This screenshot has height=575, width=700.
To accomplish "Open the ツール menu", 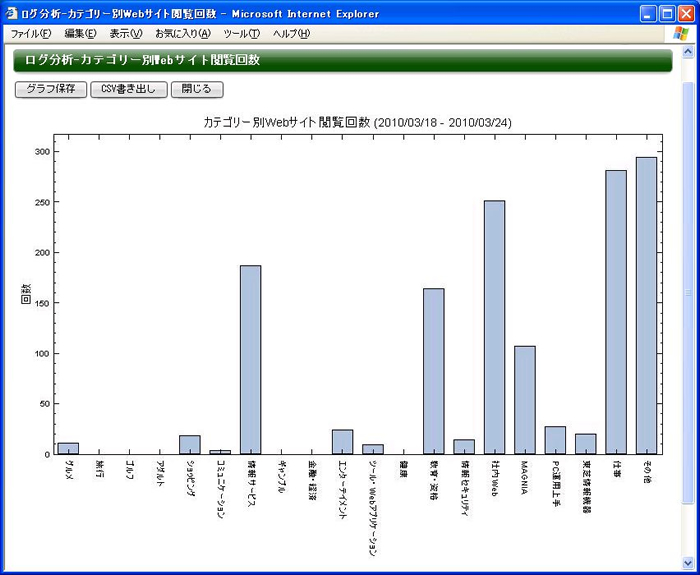I will pyautogui.click(x=241, y=34).
